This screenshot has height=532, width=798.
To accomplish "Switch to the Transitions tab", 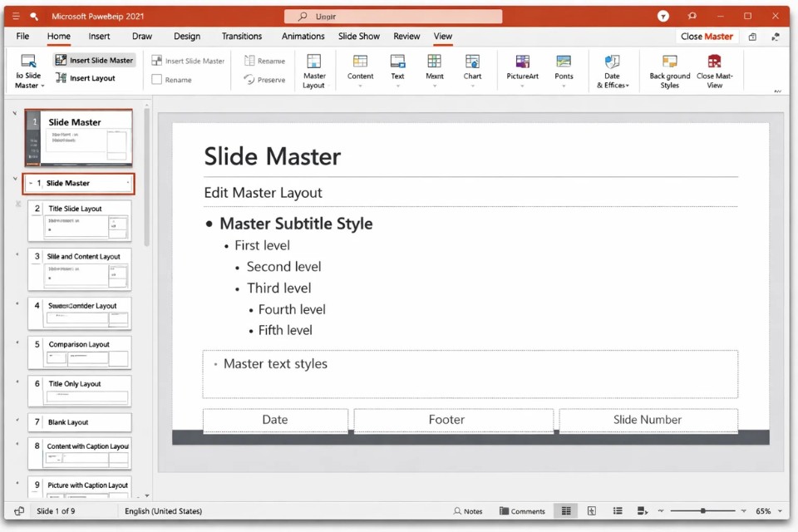I will tap(242, 37).
